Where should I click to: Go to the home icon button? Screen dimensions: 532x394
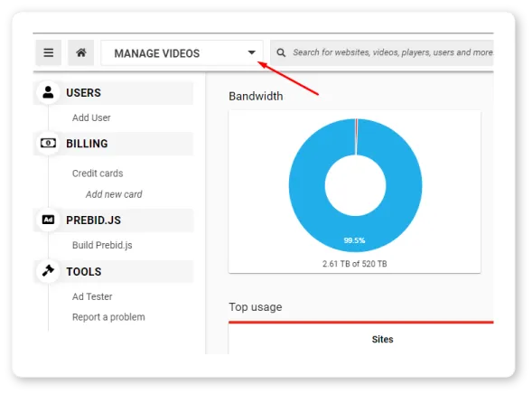81,52
